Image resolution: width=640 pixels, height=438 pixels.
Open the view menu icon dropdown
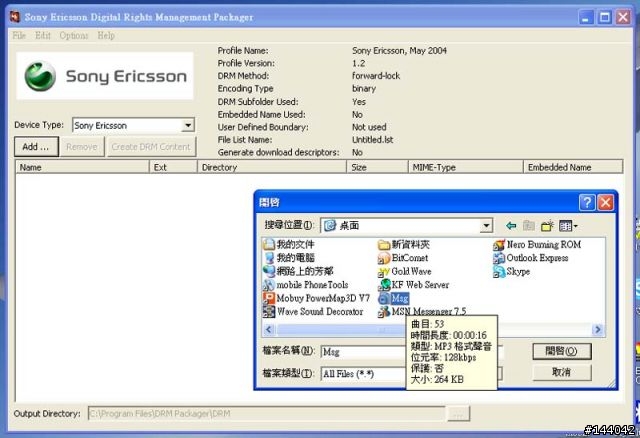click(568, 225)
